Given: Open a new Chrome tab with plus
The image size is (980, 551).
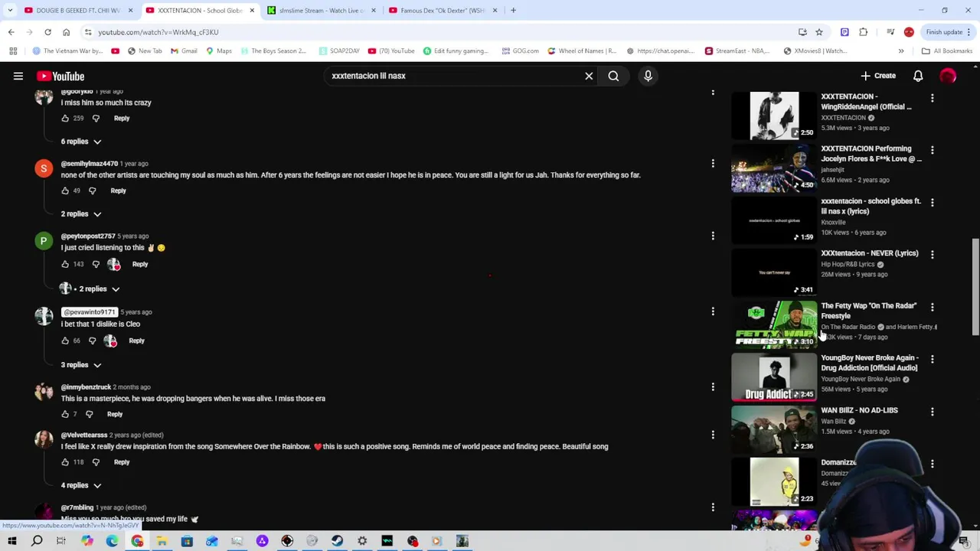Looking at the screenshot, I should 513,11.
